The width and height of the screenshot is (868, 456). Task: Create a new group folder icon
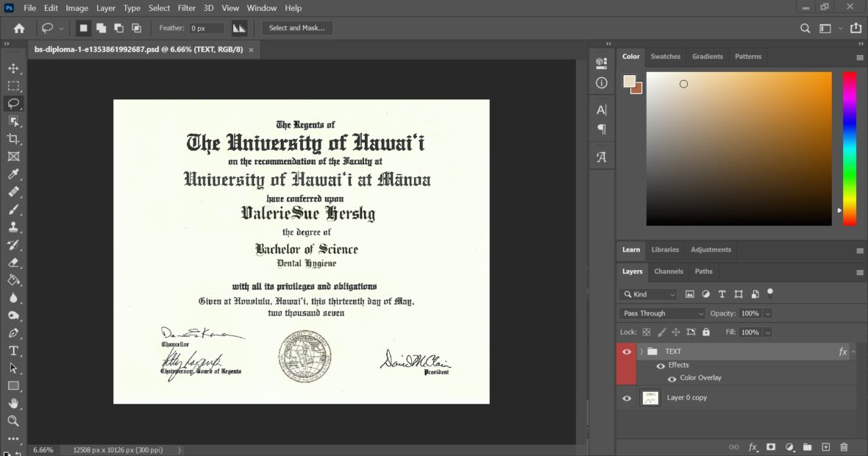807,447
